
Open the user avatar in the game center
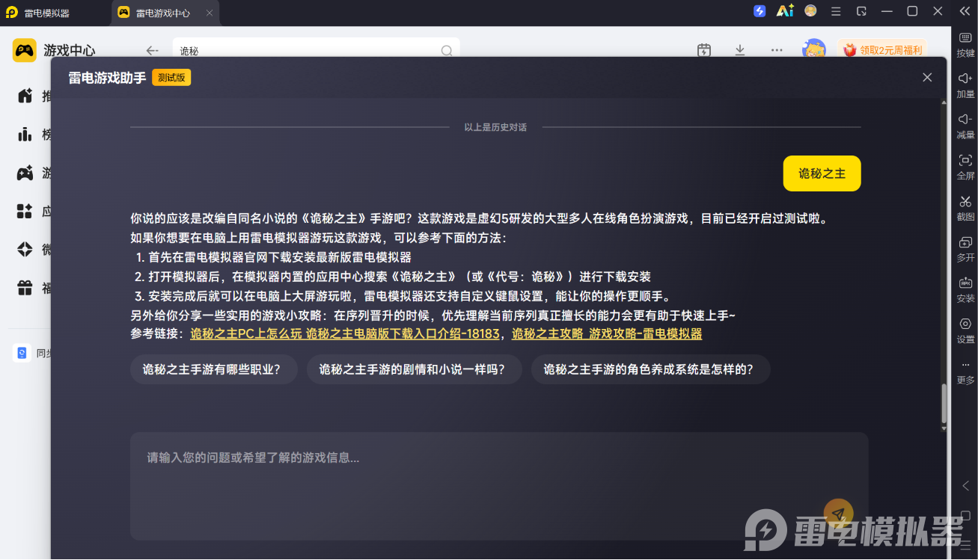coord(813,49)
